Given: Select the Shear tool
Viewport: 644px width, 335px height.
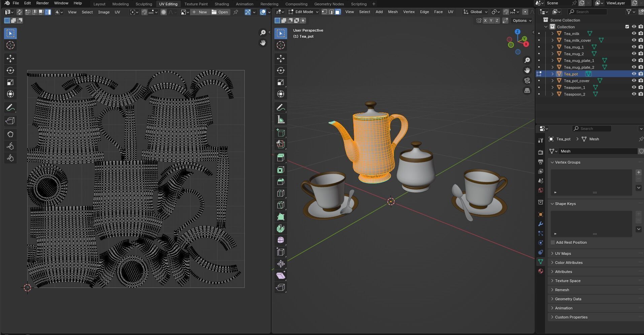Looking at the screenshot, I should [280, 275].
